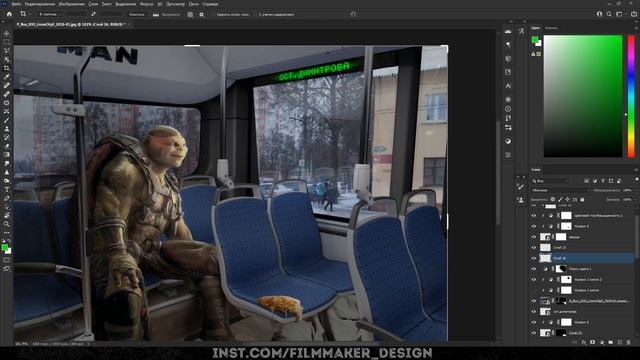Open the layer filter kind dropdown
Viewport: 640px width, 360px height.
click(x=551, y=181)
